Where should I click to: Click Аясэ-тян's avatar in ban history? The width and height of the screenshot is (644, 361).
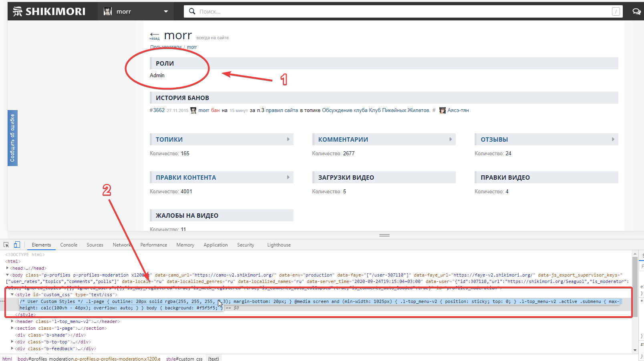pyautogui.click(x=443, y=110)
